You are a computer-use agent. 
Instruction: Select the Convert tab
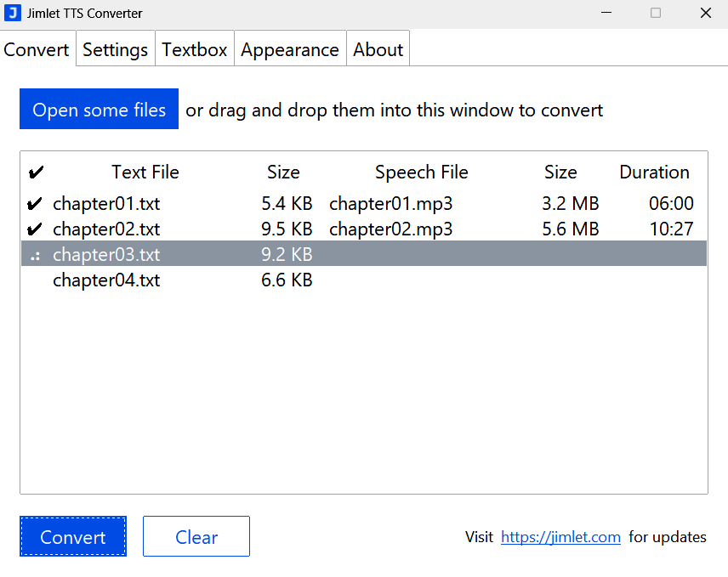(36, 49)
